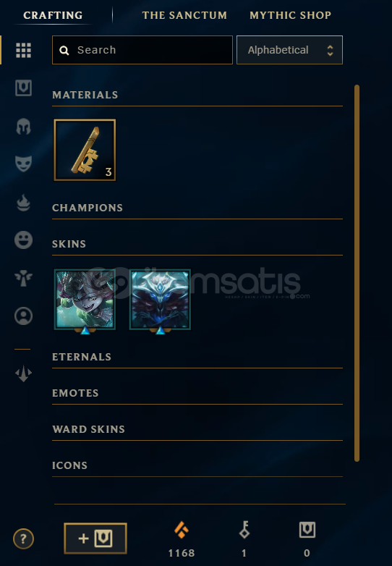Filter loot by summoner icons
The height and width of the screenshot is (566, 392).
click(x=23, y=316)
